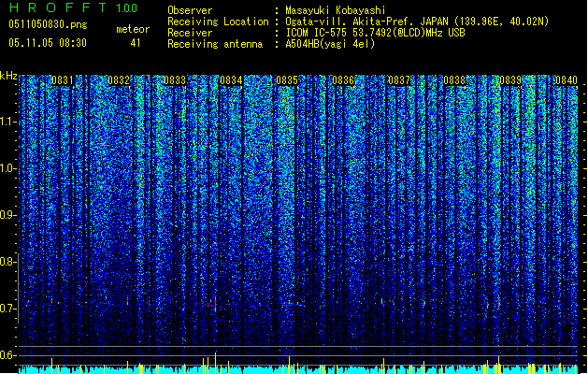The width and height of the screenshot is (588, 374).
Task: Click the 0834 time marker
Action: click(x=231, y=80)
